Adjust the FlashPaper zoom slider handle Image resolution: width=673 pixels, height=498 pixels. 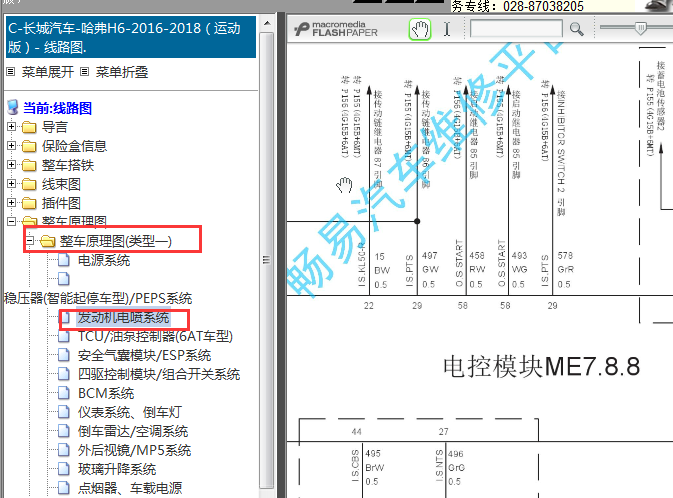640,28
